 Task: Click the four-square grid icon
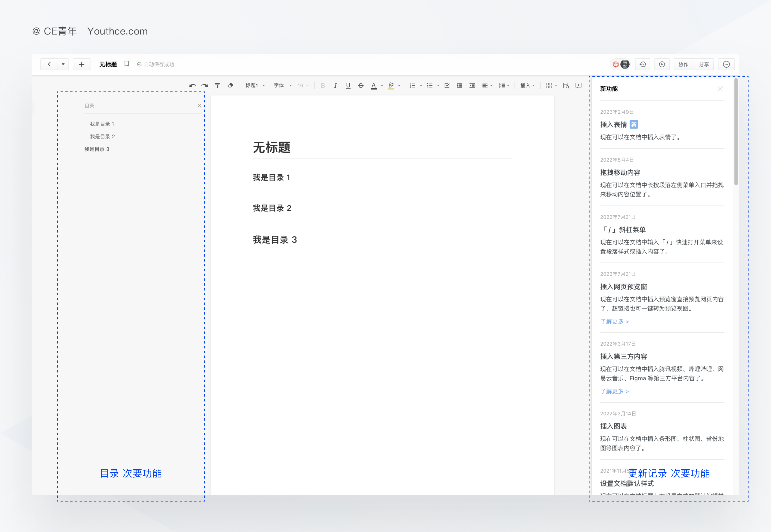[x=549, y=86]
